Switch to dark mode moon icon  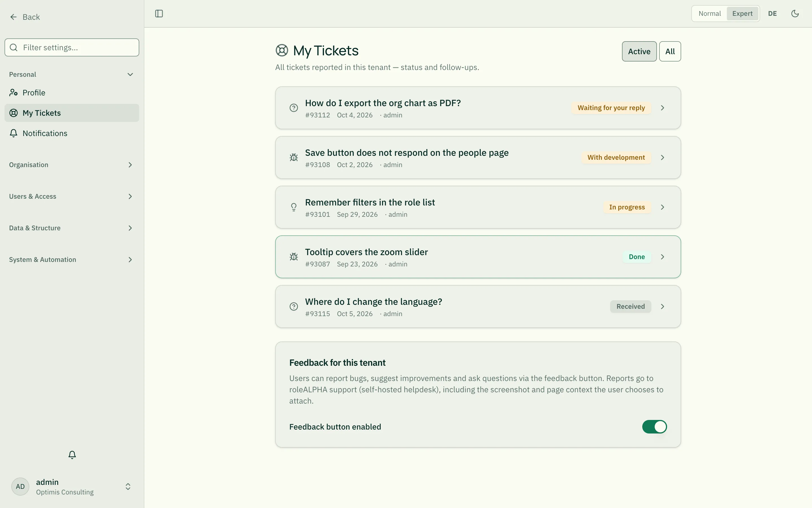(795, 14)
